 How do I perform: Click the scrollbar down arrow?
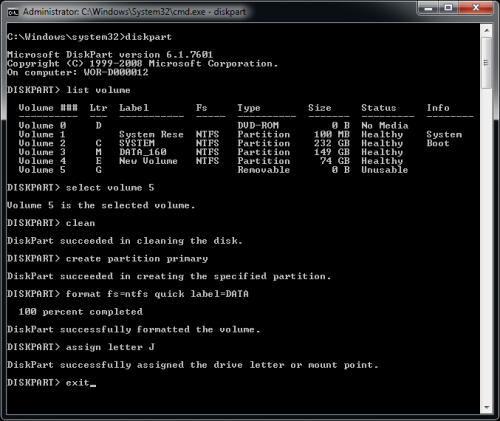point(486,407)
